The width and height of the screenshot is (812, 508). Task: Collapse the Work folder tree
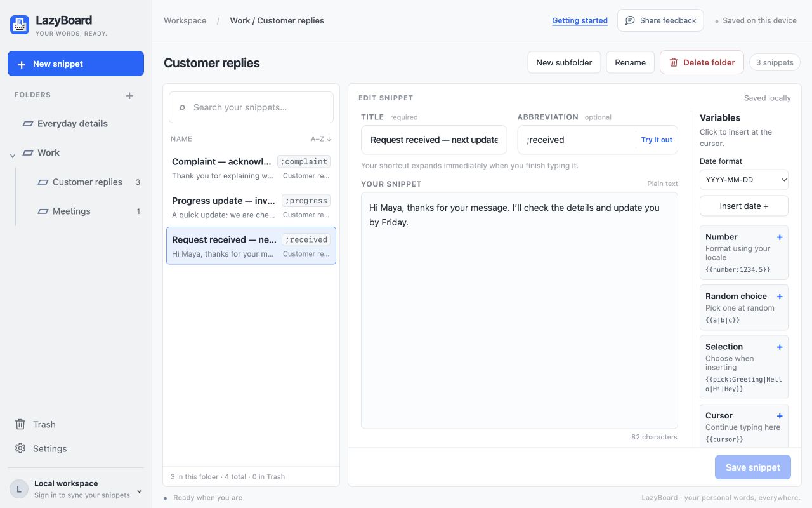coord(13,156)
